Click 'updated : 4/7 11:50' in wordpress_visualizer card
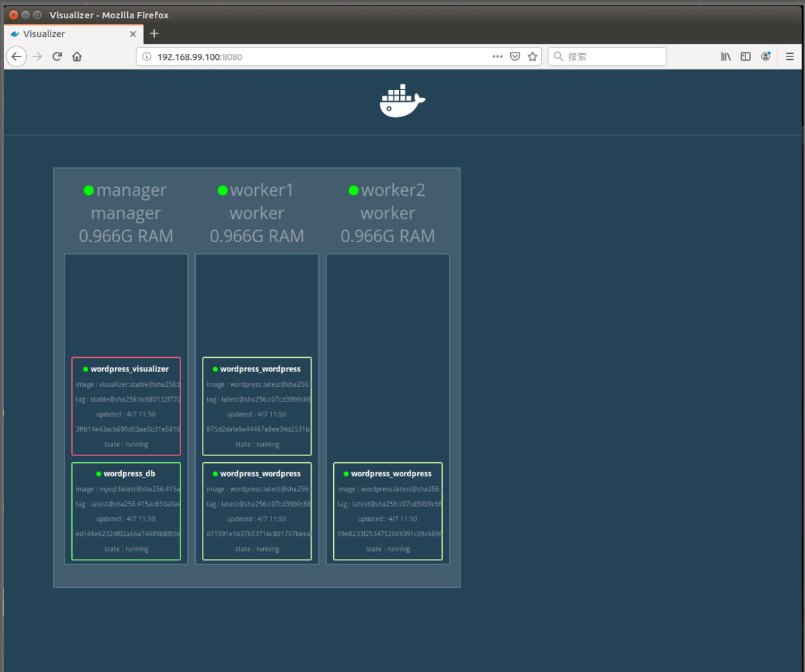The width and height of the screenshot is (805, 672). click(126, 414)
